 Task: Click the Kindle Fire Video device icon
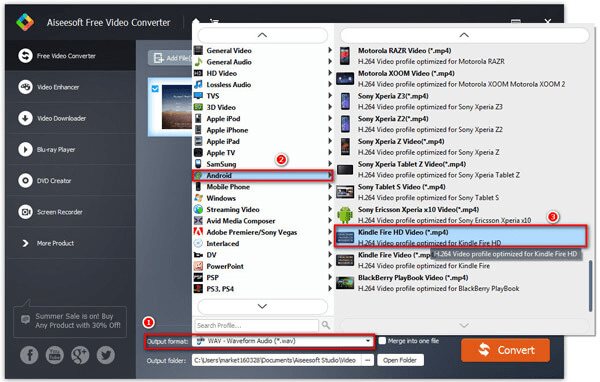pyautogui.click(x=345, y=260)
